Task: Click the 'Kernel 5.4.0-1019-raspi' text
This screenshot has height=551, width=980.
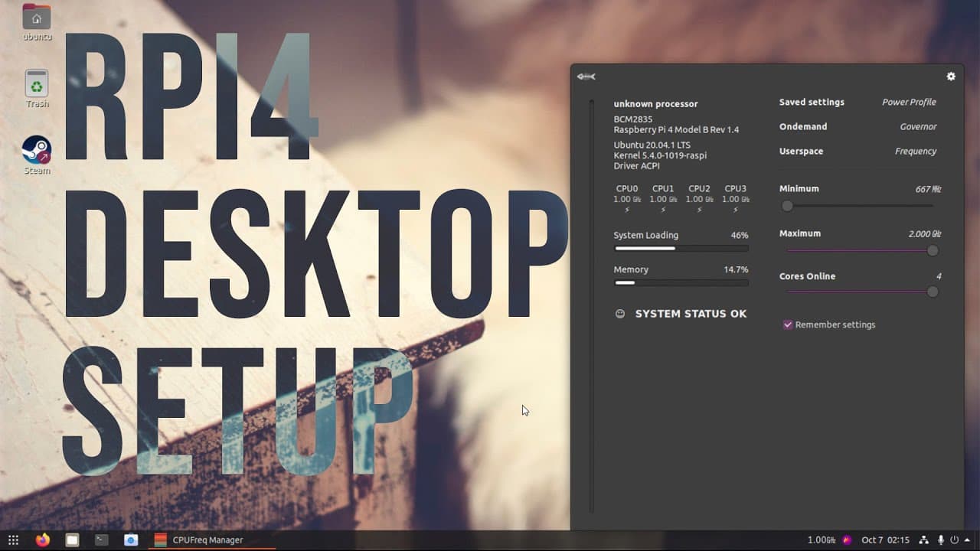Action: pyautogui.click(x=660, y=155)
